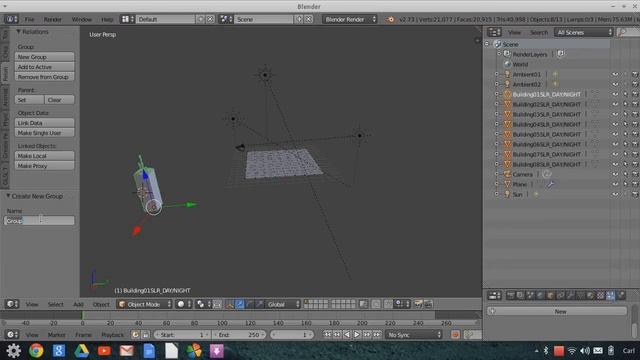Open the Scene properties tab icon
Viewport: 640px width, 360px height.
pyautogui.click(x=530, y=296)
